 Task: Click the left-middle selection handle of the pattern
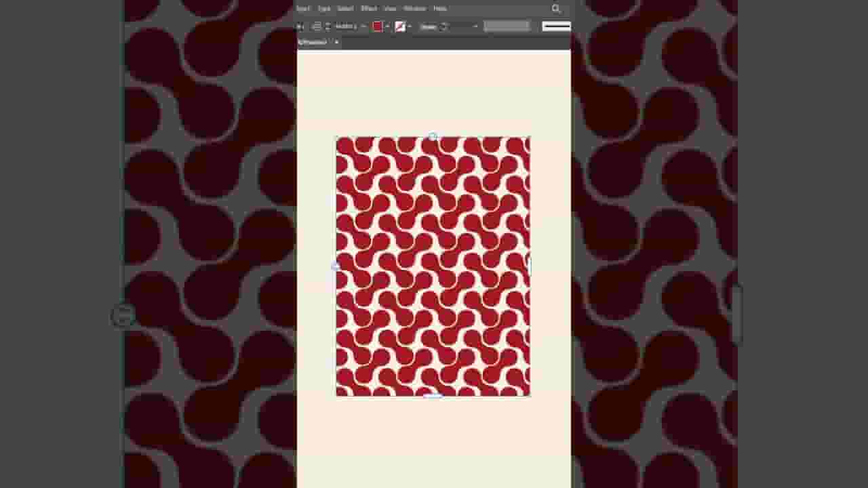pos(336,266)
